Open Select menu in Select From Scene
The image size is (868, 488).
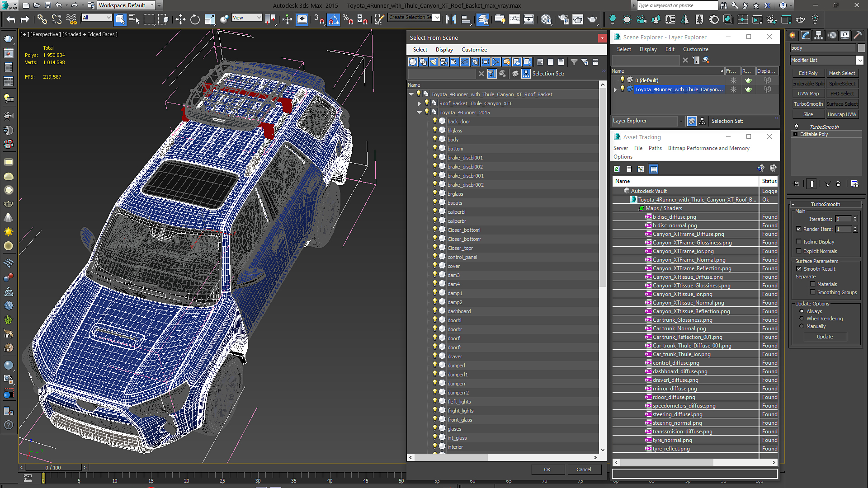pos(420,50)
